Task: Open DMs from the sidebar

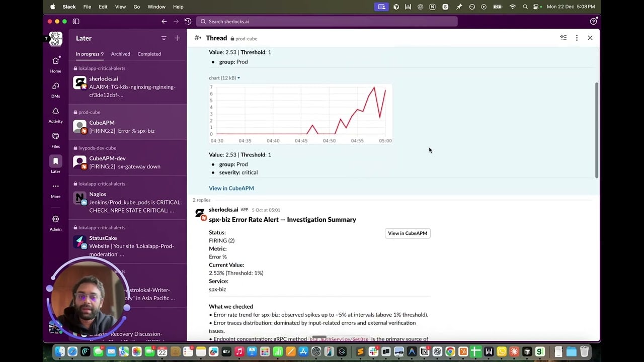Action: click(55, 89)
